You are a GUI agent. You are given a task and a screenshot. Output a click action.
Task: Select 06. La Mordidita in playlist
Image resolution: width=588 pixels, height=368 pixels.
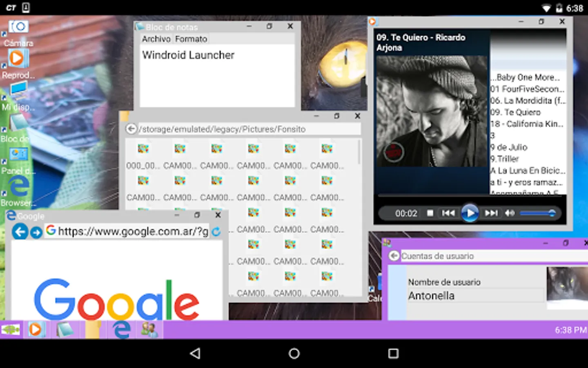coord(528,101)
